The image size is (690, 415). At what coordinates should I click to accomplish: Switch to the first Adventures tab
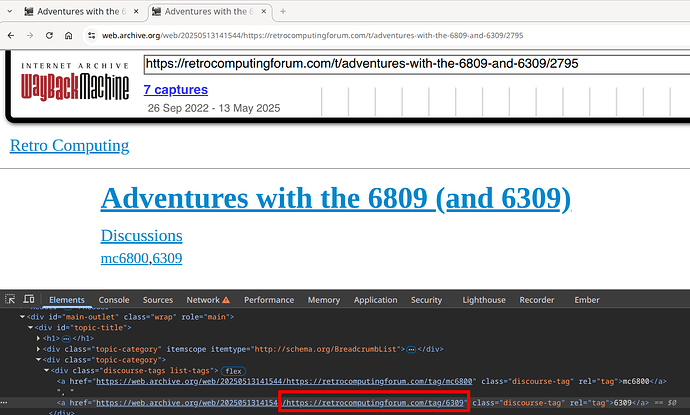click(75, 11)
